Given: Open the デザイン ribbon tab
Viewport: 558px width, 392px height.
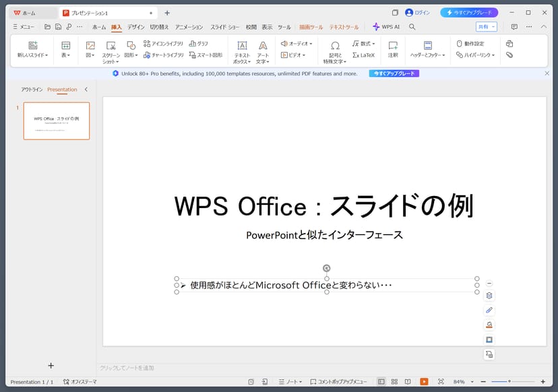Looking at the screenshot, I should click(136, 27).
